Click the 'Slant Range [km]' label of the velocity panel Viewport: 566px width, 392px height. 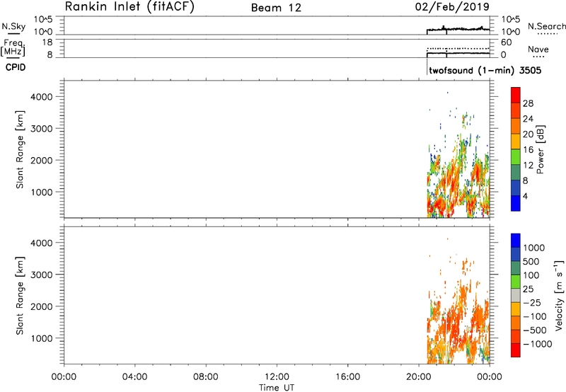click(20, 296)
